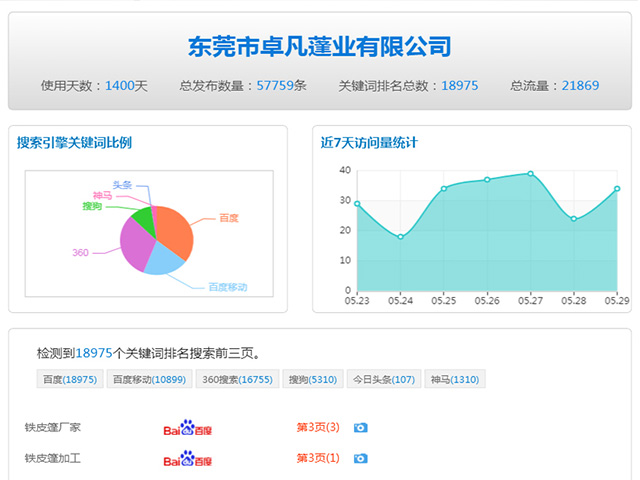Switch to the 今日头条(107) tab
The height and width of the screenshot is (480, 640).
pyautogui.click(x=383, y=380)
